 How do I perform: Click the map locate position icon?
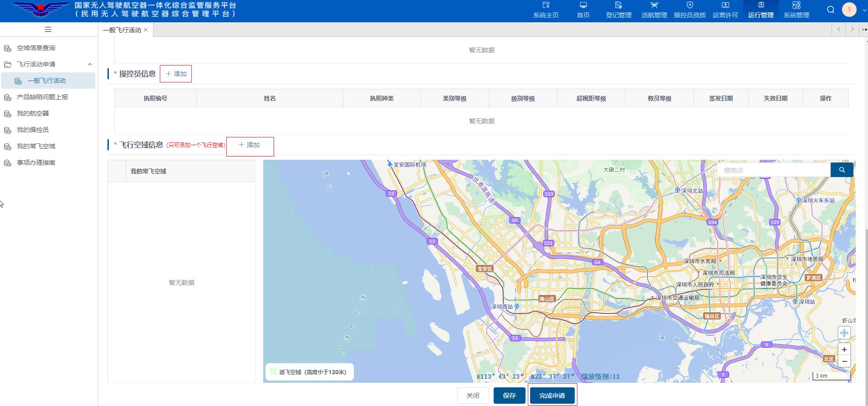coord(844,333)
